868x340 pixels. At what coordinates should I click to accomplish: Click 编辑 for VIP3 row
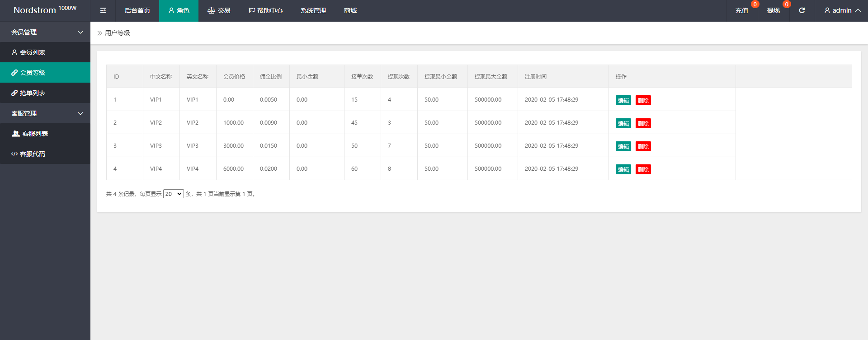(x=623, y=146)
